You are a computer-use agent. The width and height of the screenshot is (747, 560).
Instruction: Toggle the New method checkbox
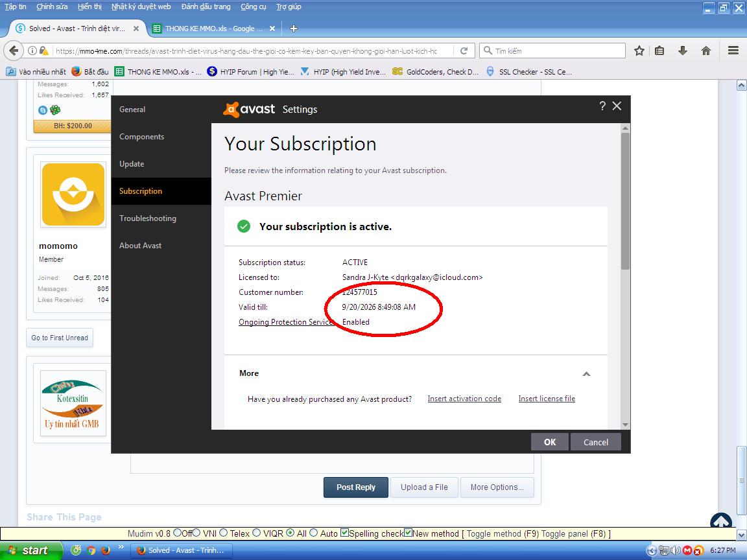[409, 533]
